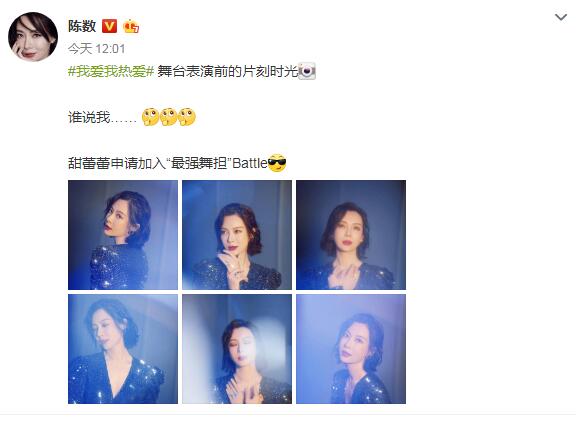Open the top-left photo looking over shoulder
Screen dimensions: 576x421
tap(123, 235)
